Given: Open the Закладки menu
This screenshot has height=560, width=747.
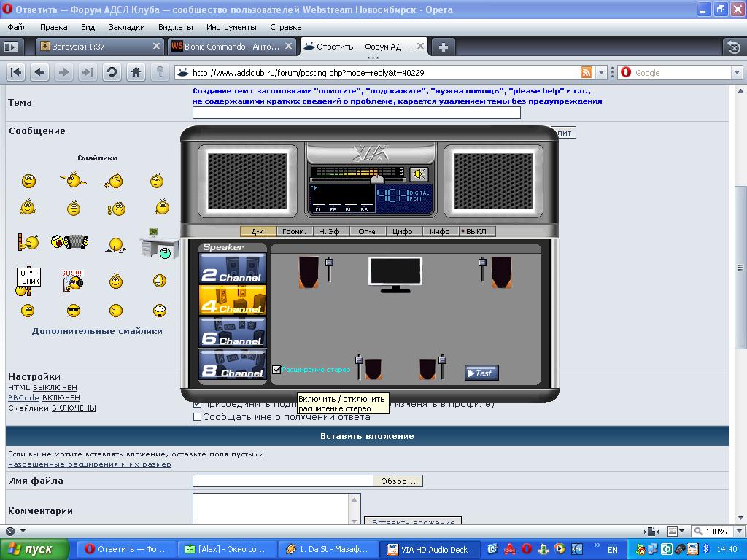Looking at the screenshot, I should [x=127, y=27].
